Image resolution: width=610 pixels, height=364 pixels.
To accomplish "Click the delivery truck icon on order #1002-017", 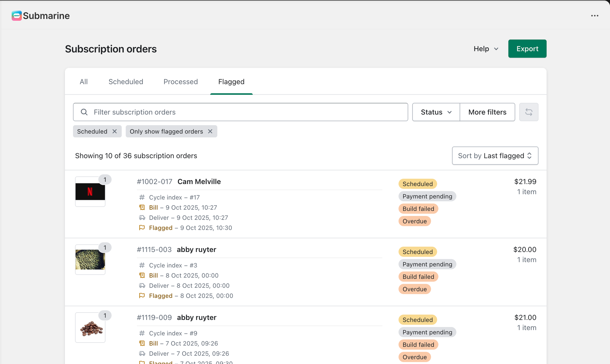I will [142, 218].
